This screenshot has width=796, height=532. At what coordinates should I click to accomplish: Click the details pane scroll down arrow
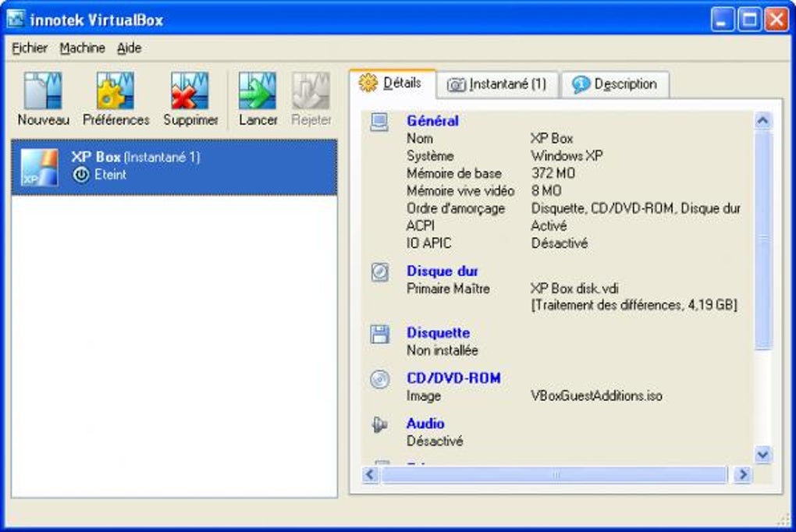point(762,454)
